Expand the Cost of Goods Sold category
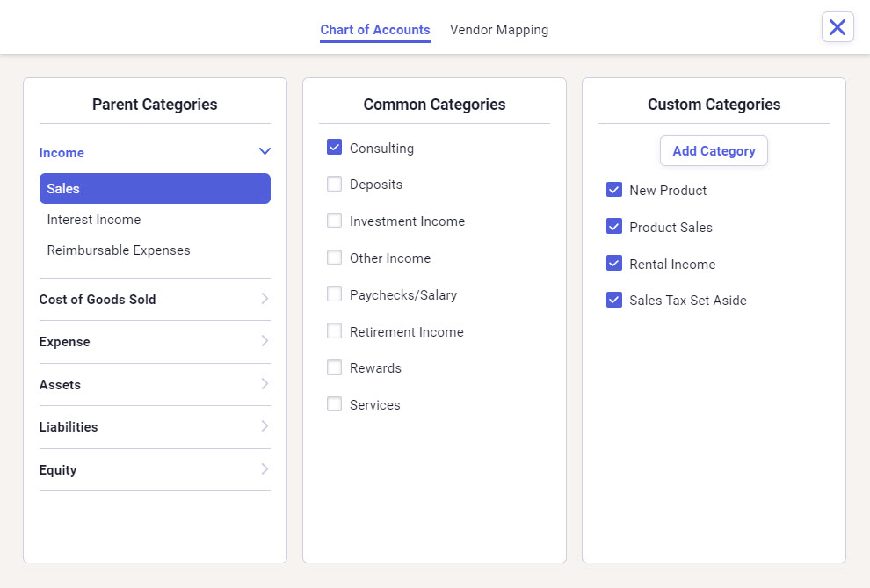The width and height of the screenshot is (870, 588). pyautogui.click(x=265, y=299)
